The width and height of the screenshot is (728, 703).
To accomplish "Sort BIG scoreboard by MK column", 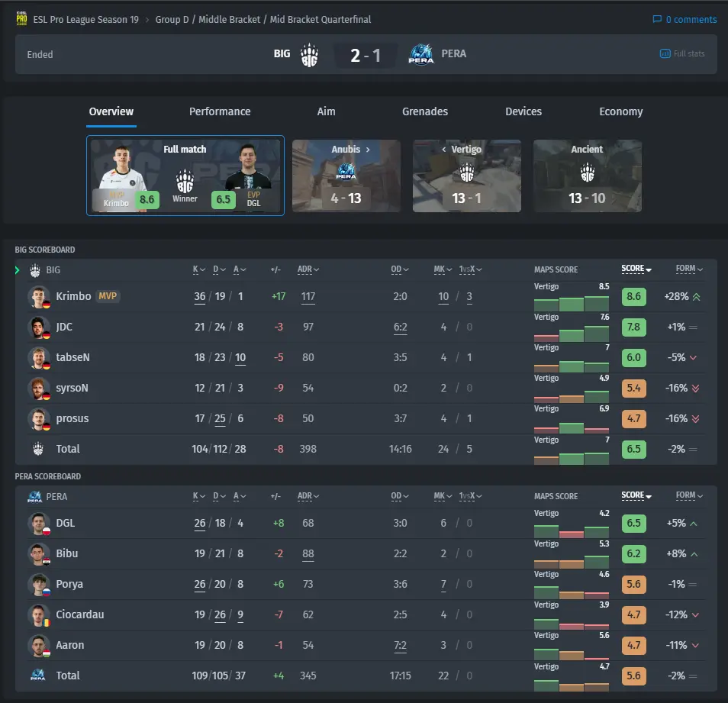I will (443, 269).
